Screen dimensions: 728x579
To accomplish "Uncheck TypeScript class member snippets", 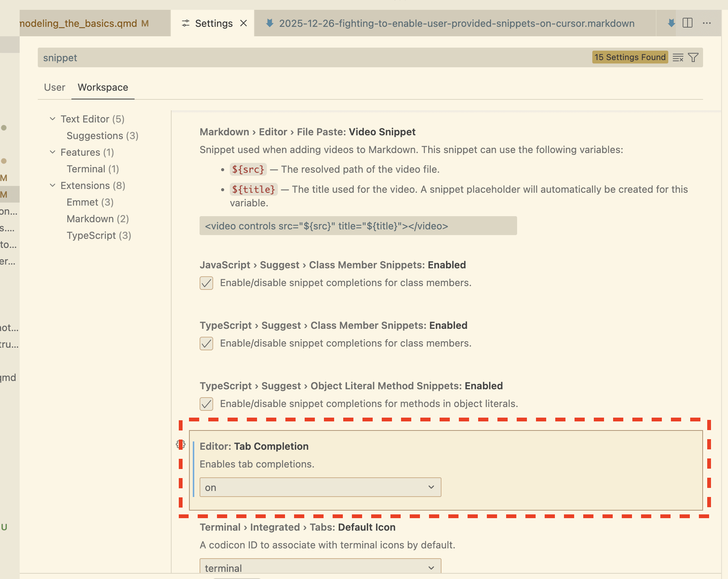I will tap(206, 343).
